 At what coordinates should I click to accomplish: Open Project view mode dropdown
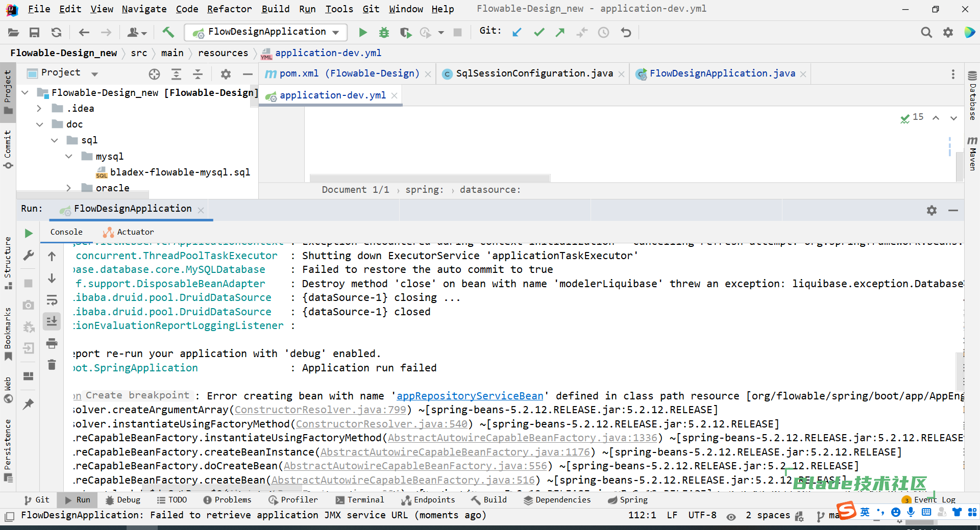[94, 74]
